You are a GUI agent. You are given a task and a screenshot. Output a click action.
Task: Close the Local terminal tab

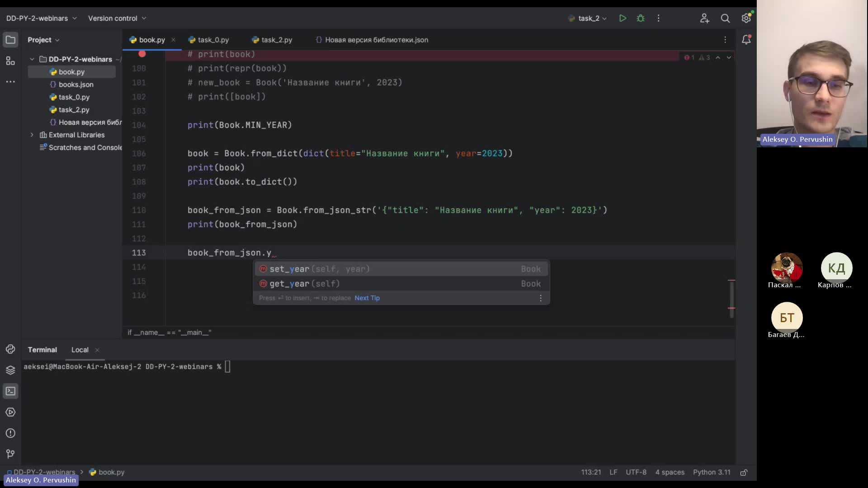pos(97,350)
